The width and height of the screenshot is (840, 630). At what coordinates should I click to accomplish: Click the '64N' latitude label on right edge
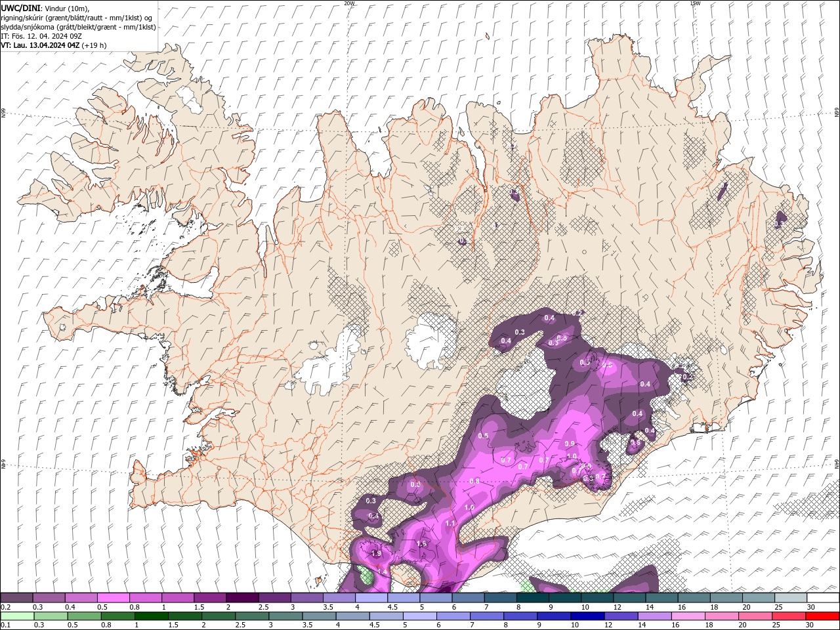pos(837,463)
